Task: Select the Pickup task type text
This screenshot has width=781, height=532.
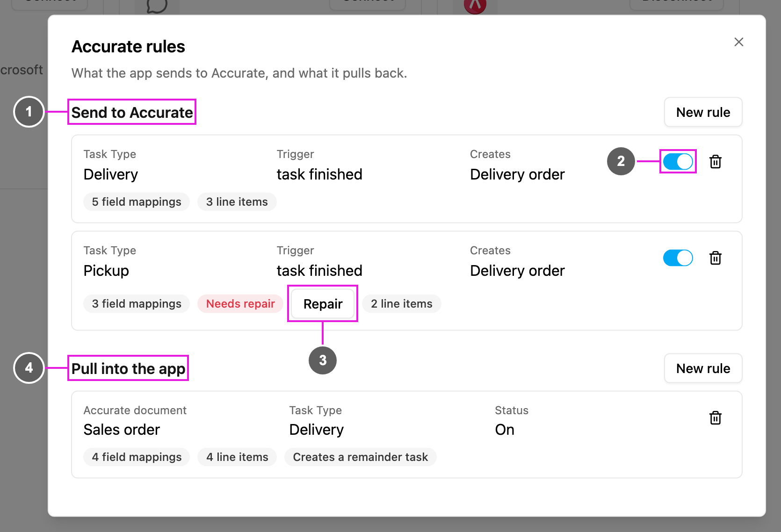Action: [x=106, y=271]
